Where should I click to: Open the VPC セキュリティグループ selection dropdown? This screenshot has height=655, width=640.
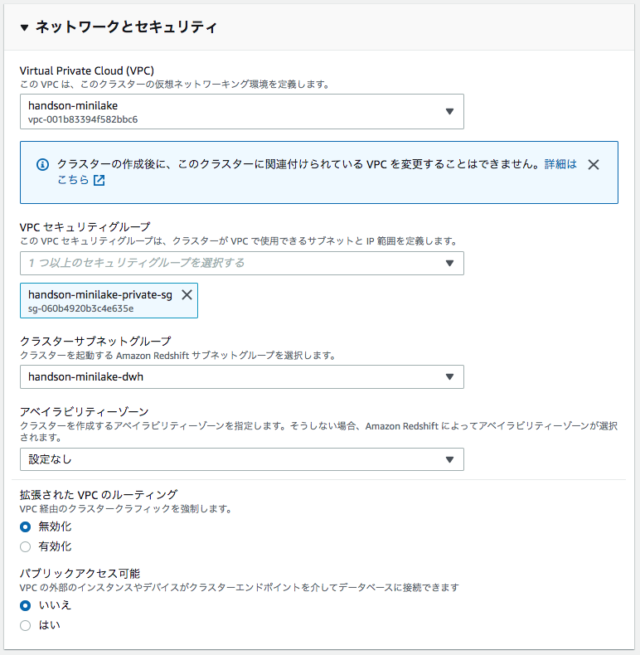click(x=242, y=263)
